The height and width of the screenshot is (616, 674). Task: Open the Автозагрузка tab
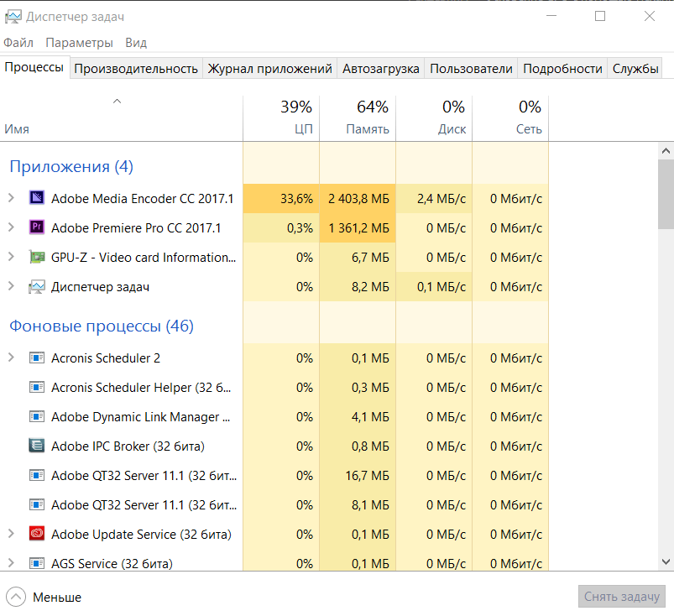(x=381, y=69)
